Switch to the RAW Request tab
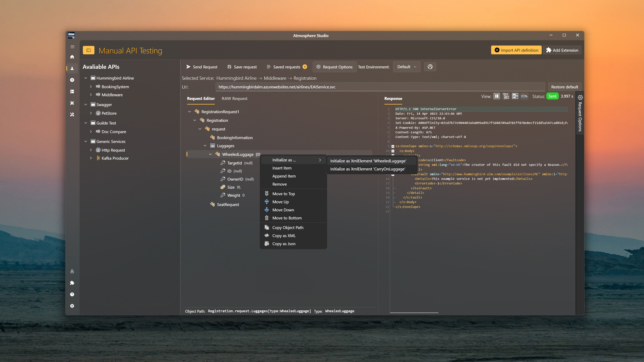 pos(234,98)
